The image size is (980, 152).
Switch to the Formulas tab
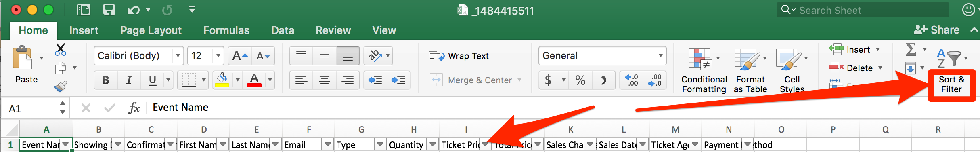pyautogui.click(x=226, y=30)
